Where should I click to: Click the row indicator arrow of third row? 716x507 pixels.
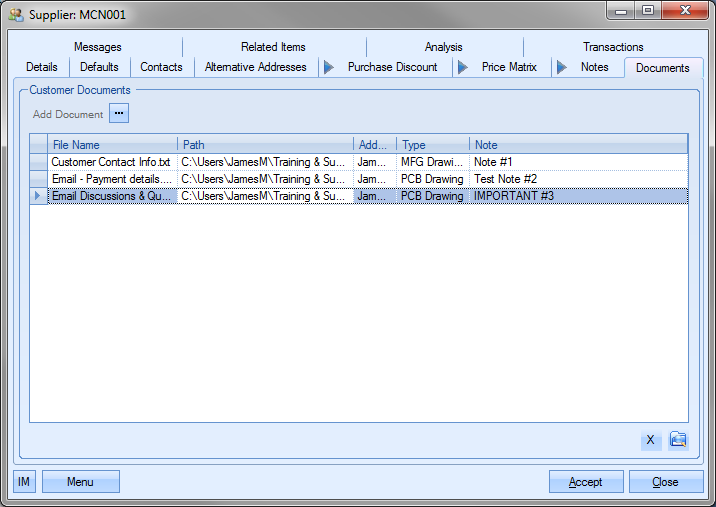click(38, 196)
